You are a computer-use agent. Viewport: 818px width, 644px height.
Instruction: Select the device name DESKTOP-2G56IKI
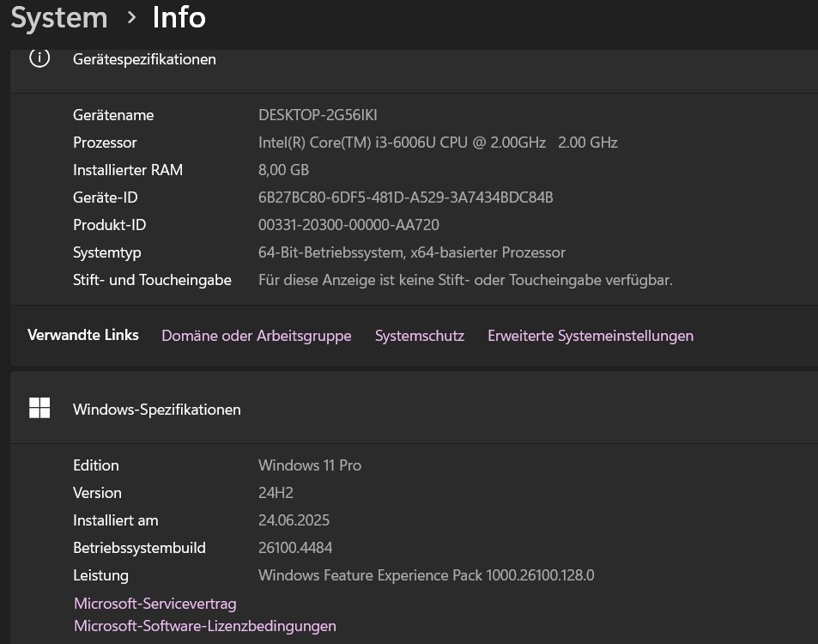tap(318, 115)
